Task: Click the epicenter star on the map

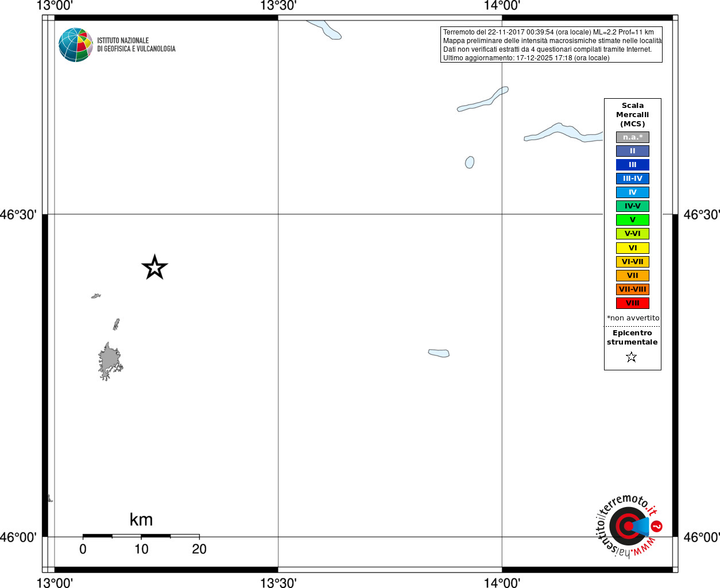Action: [x=154, y=267]
